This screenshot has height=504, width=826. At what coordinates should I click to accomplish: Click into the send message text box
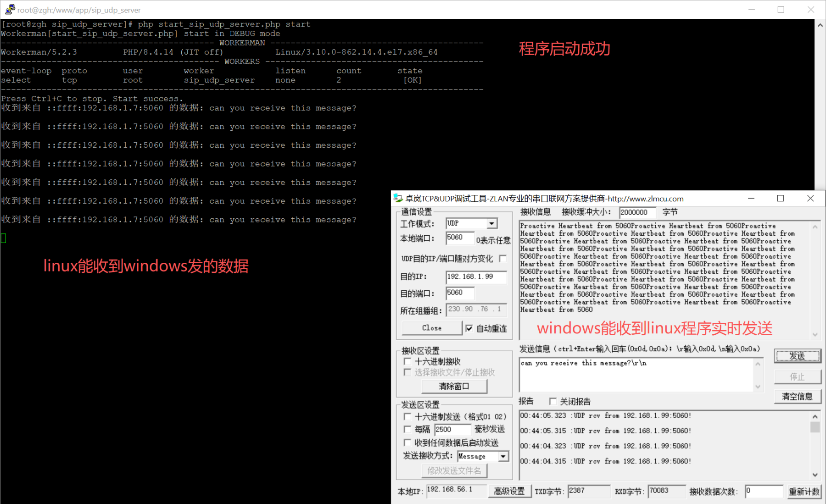pos(636,375)
